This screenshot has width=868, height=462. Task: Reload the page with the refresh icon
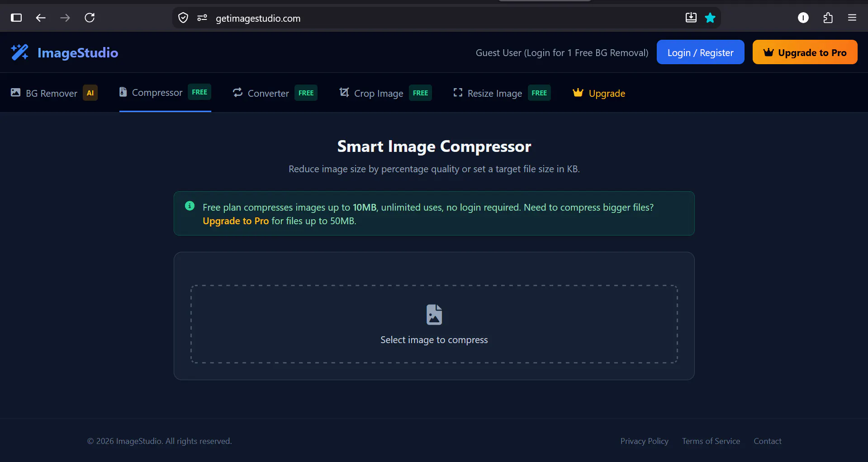point(90,18)
